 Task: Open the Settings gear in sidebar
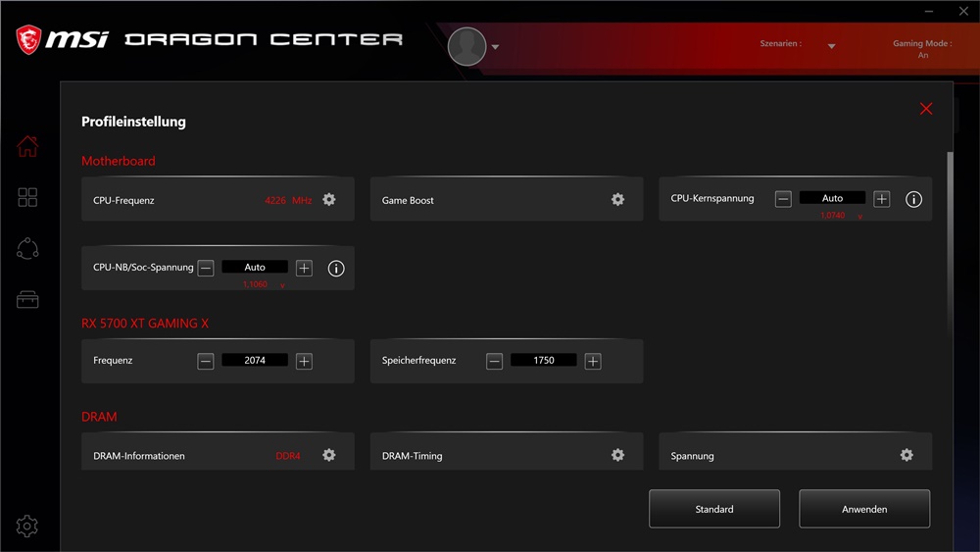tap(27, 527)
